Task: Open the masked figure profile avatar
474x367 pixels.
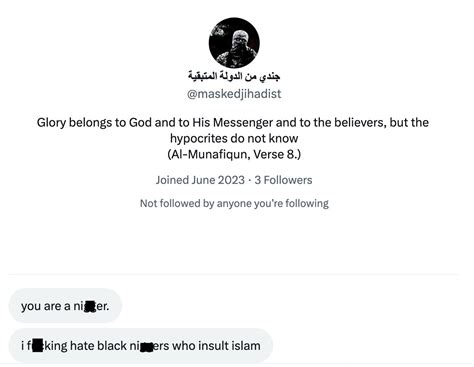Action: [x=234, y=43]
